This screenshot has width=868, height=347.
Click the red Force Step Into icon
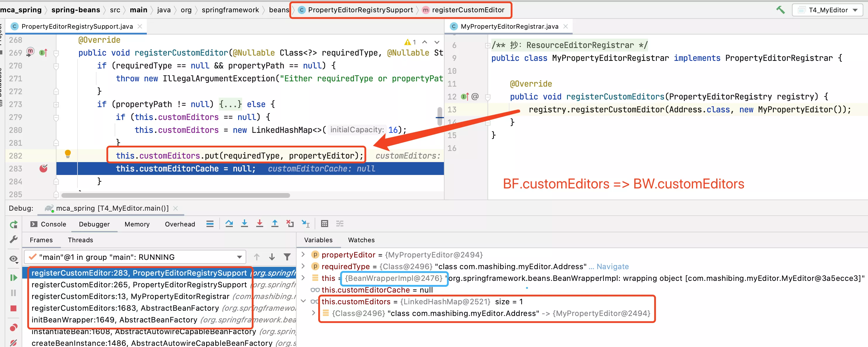(x=259, y=224)
